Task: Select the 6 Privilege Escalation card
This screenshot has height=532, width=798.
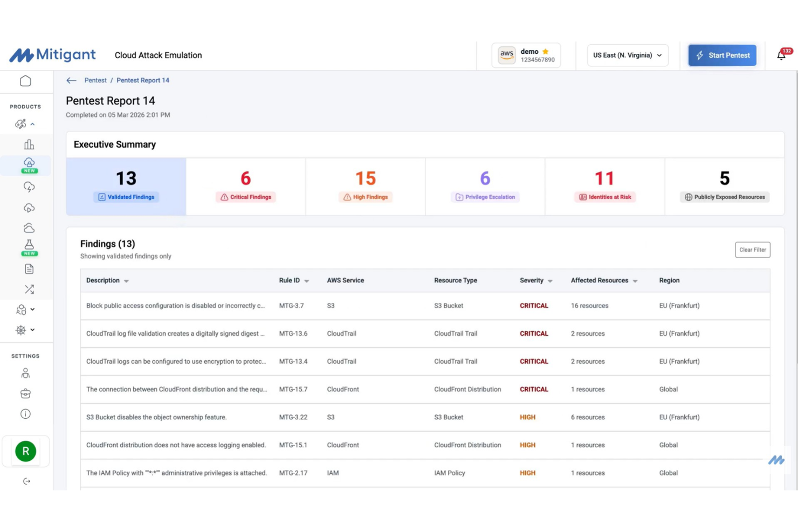Action: pos(485,186)
